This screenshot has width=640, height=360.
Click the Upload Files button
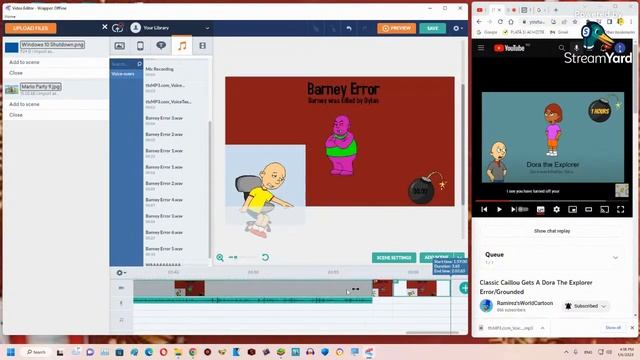[31, 28]
